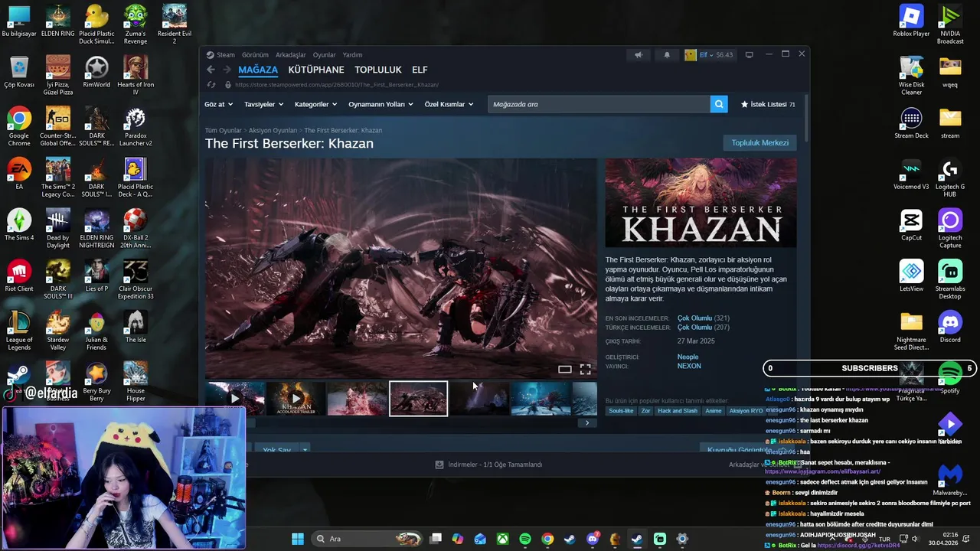980x551 pixels.
Task: Open the Yardım menu
Action: click(352, 55)
